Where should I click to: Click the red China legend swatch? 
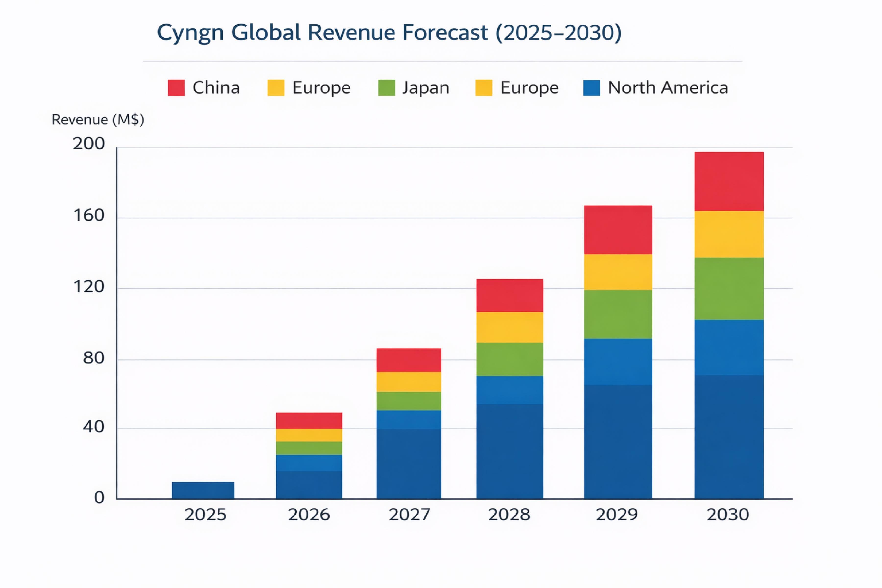[x=176, y=88]
